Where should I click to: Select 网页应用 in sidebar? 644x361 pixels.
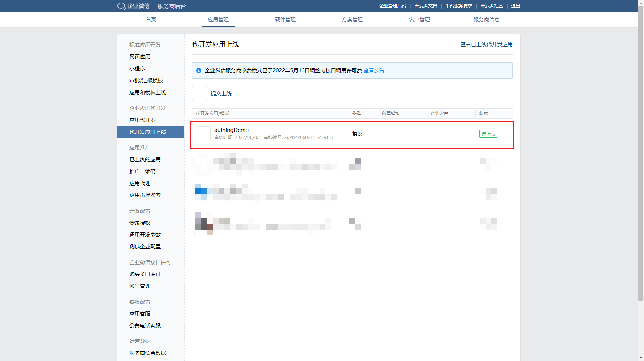coord(140,57)
